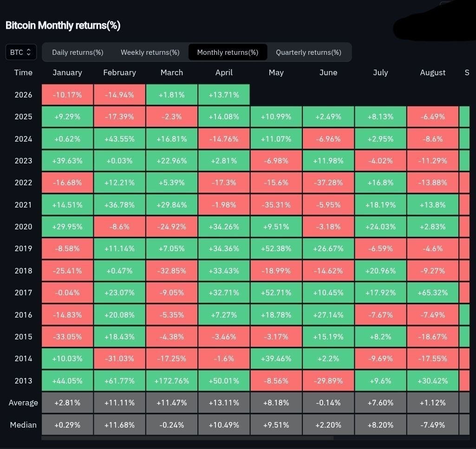This screenshot has height=449, width=476.
Task: Select the April average +13.11% cell
Action: tap(224, 403)
